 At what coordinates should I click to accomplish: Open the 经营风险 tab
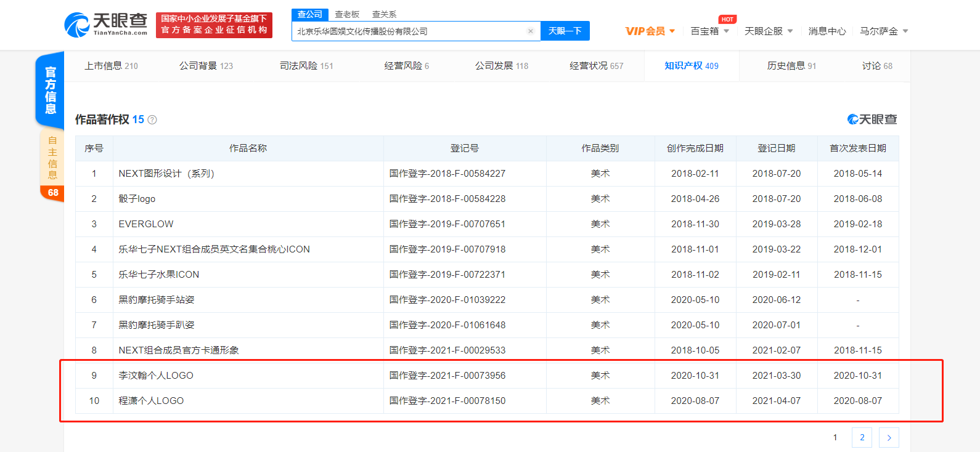click(x=407, y=66)
